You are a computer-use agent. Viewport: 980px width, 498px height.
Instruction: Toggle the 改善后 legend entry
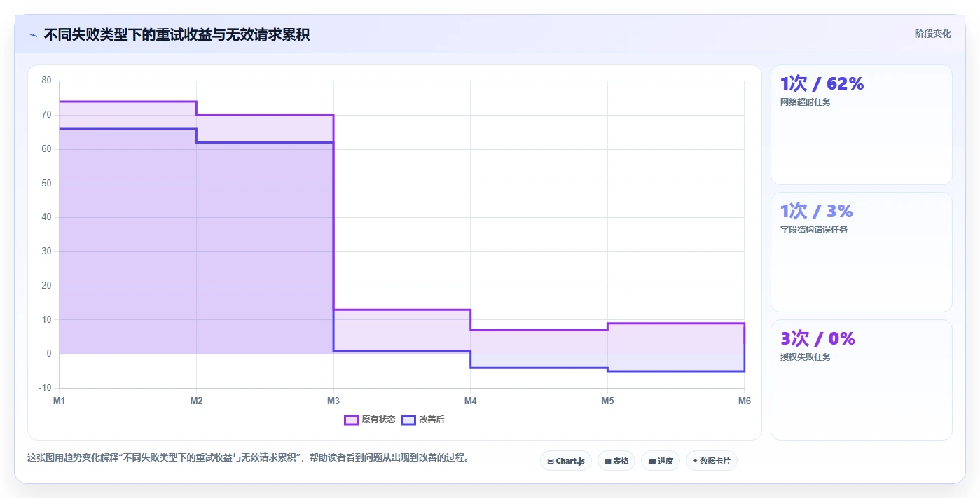(423, 420)
